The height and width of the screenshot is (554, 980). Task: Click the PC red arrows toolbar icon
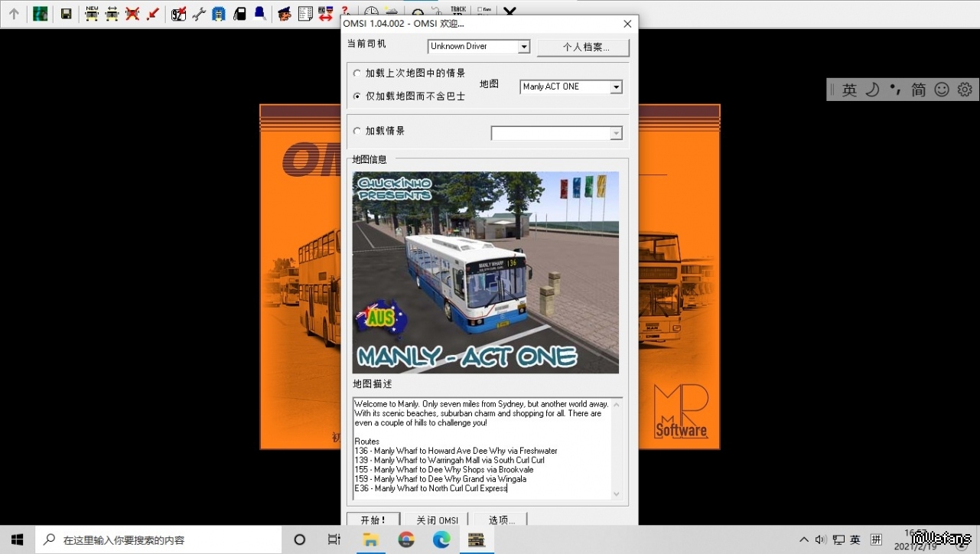tap(325, 14)
